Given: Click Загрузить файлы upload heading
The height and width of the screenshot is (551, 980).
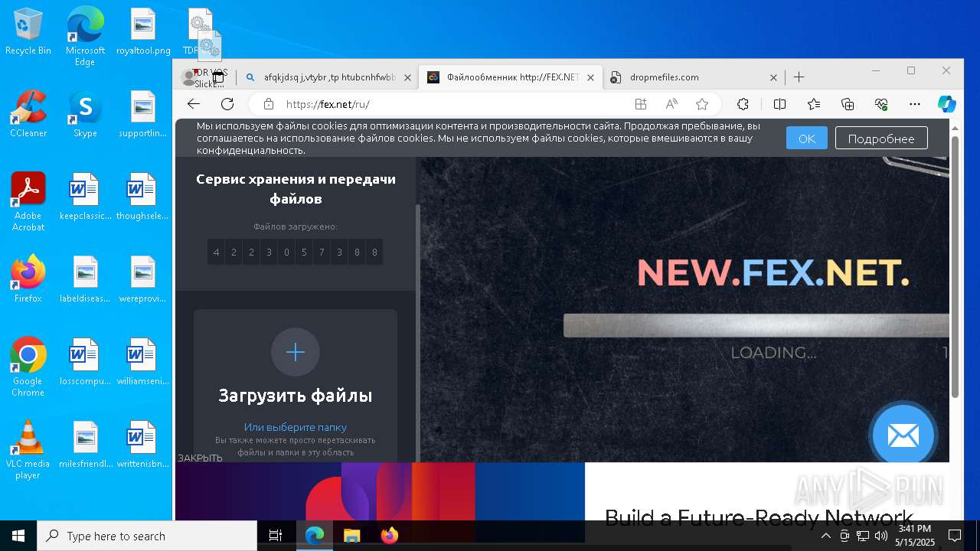Looking at the screenshot, I should [x=296, y=396].
